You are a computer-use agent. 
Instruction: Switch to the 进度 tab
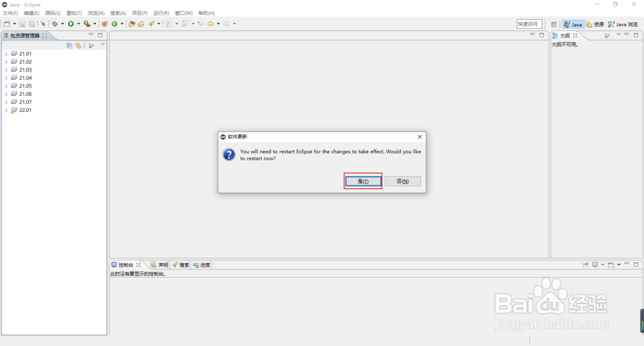click(x=202, y=265)
